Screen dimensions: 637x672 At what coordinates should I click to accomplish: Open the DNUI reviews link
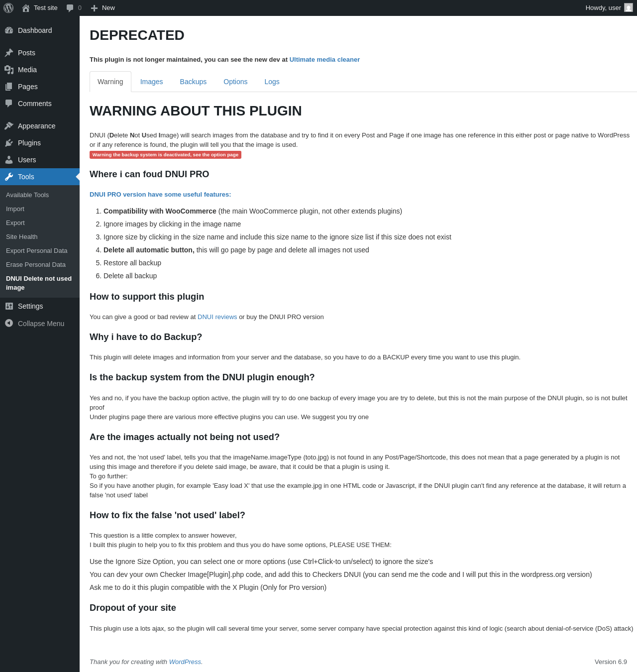click(217, 317)
